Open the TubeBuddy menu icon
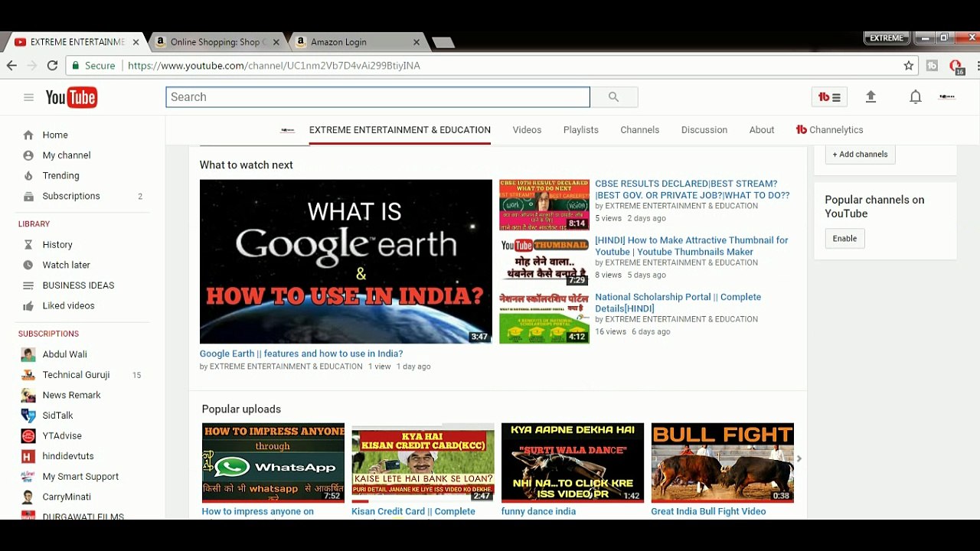 coord(829,97)
